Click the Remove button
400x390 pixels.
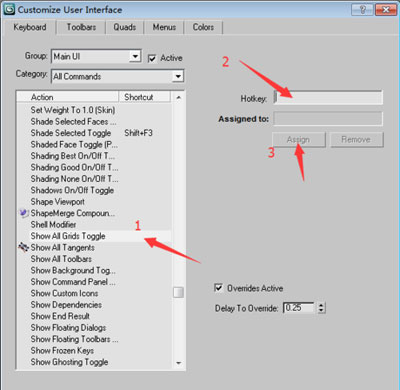point(356,139)
